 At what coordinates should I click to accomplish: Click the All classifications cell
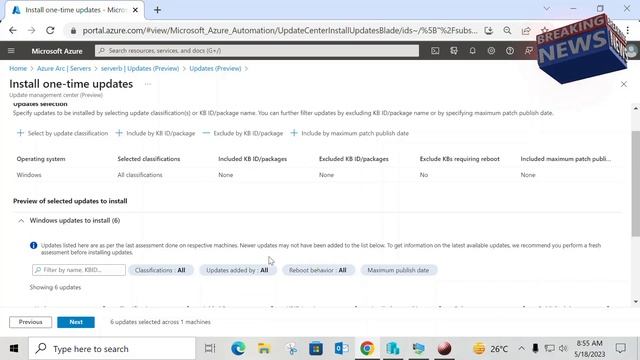point(140,175)
